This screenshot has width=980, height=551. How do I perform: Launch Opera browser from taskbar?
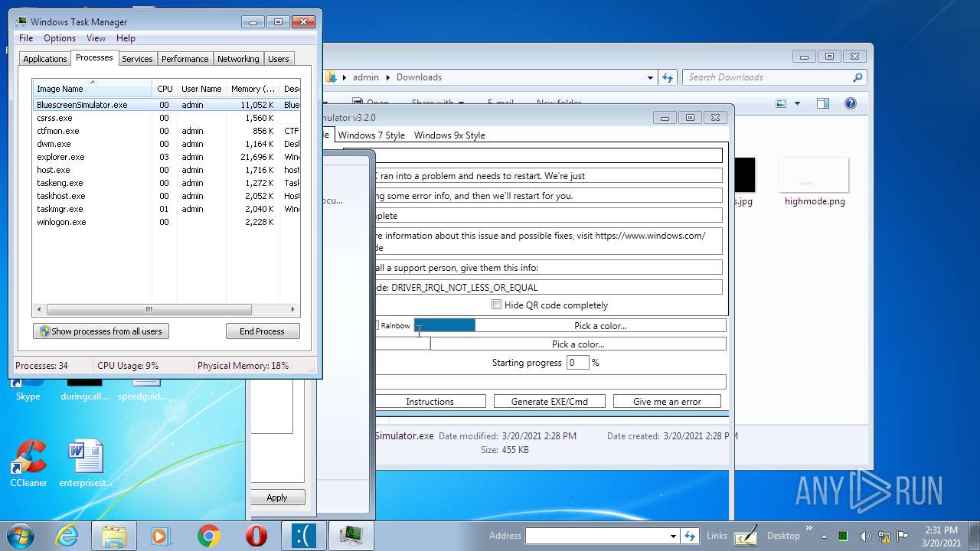pos(256,536)
